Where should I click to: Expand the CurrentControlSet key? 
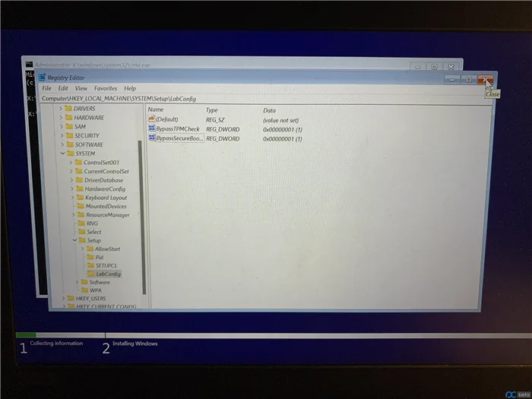71,171
